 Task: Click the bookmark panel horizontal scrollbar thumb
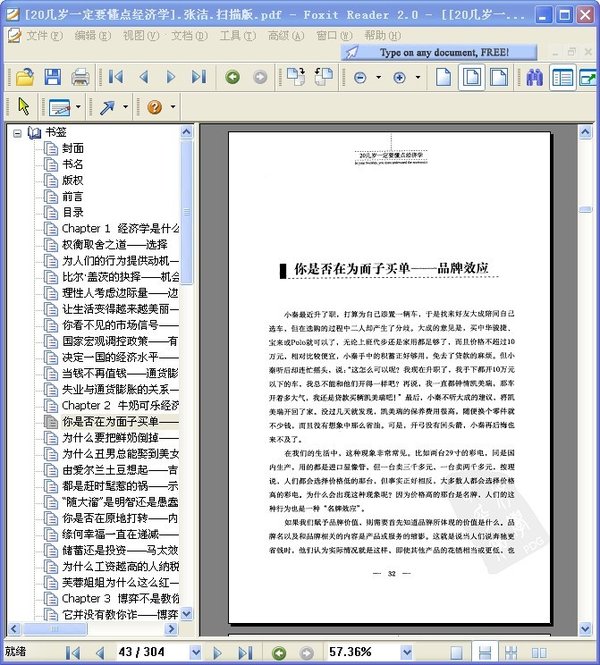coord(55,629)
